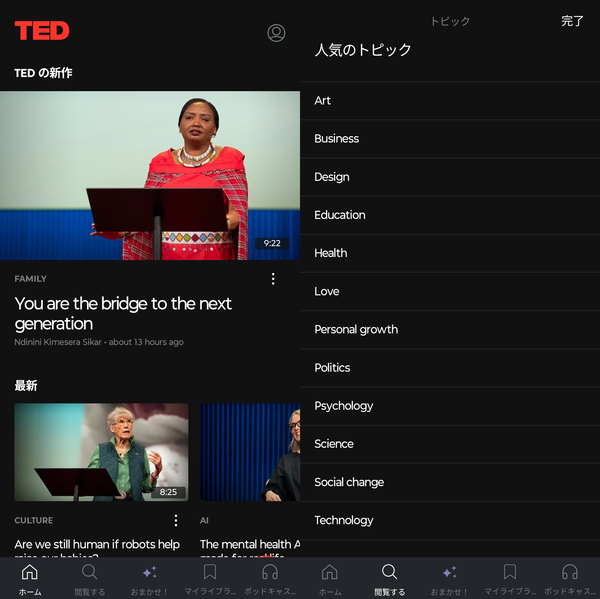Open options menu for the CULTURE talk
This screenshot has height=599, width=600.
[176, 521]
